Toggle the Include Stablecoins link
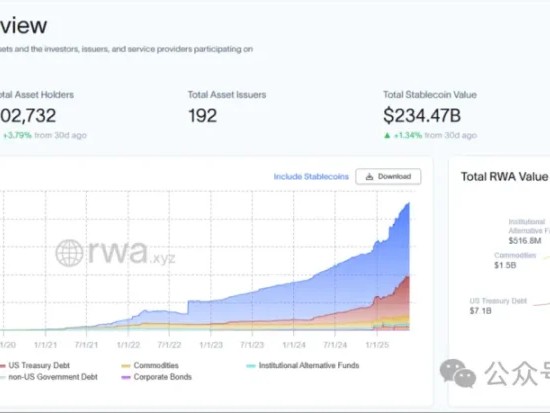Image resolution: width=550 pixels, height=413 pixels. (x=311, y=176)
